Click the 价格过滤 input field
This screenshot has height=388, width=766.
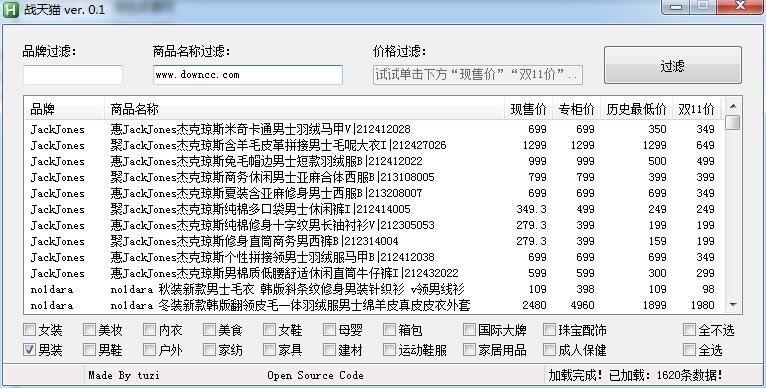[478, 75]
